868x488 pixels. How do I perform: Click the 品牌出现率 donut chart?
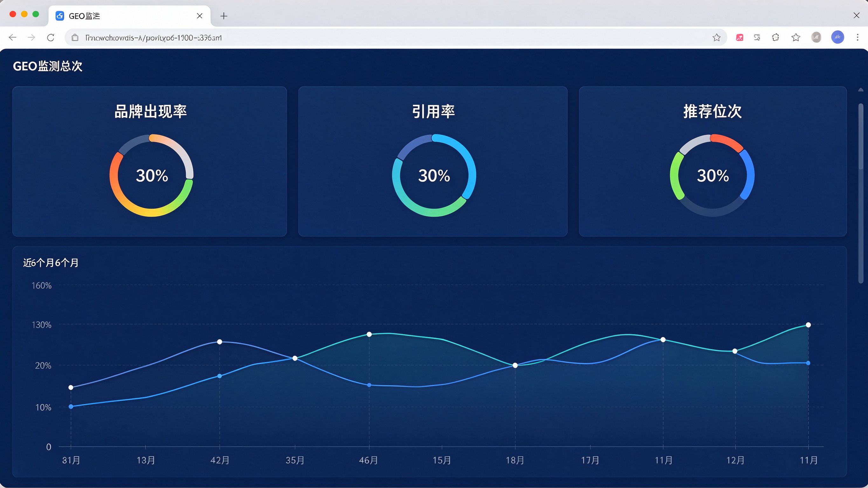click(x=151, y=175)
